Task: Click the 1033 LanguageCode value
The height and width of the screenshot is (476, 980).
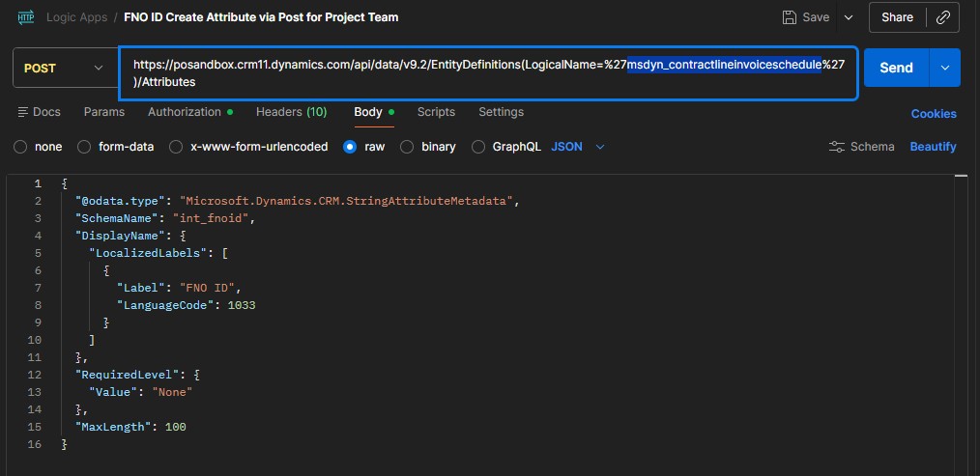Action: pyautogui.click(x=242, y=305)
